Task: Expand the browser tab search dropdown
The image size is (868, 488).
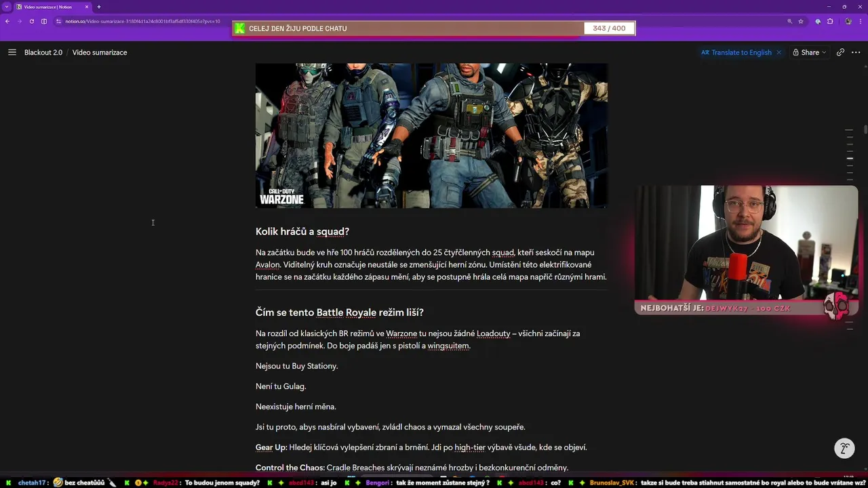Action: point(6,7)
